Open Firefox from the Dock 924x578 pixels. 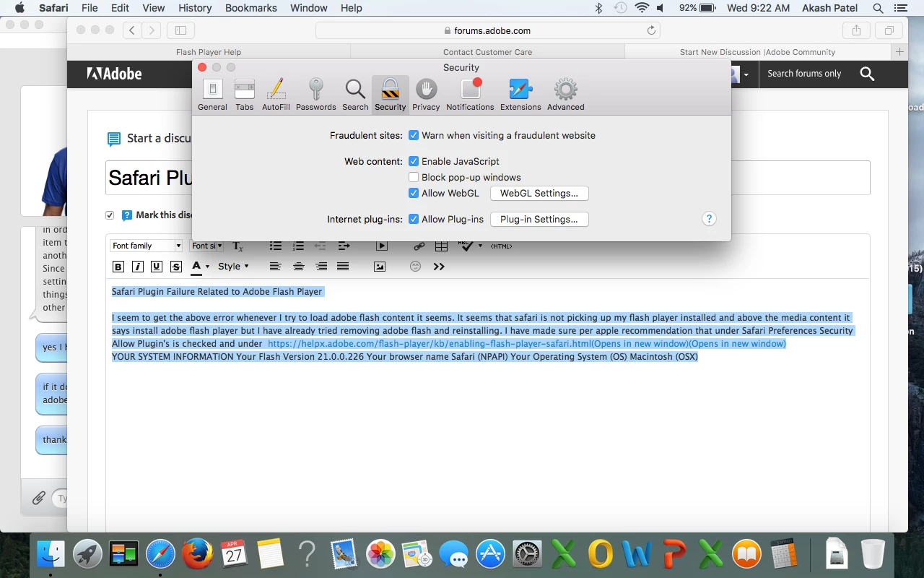(x=197, y=554)
